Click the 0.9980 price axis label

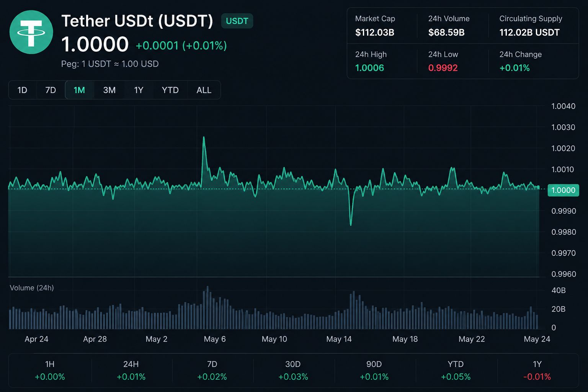563,232
